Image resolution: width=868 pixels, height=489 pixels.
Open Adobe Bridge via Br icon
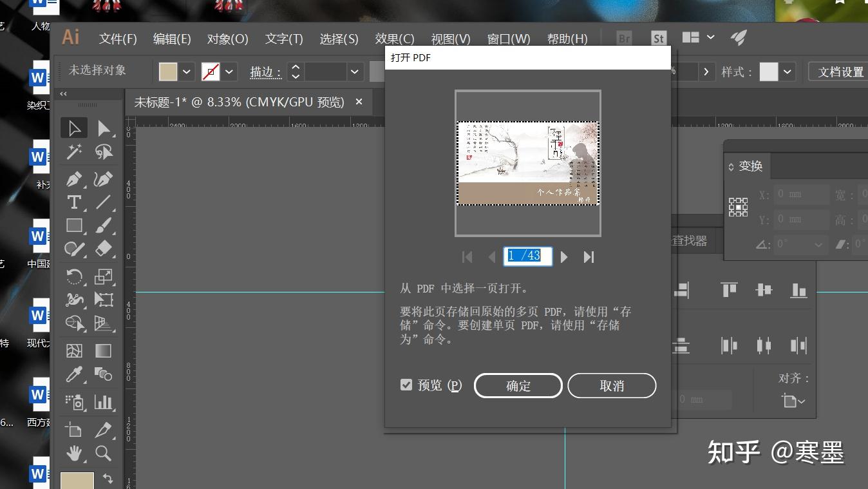click(624, 39)
